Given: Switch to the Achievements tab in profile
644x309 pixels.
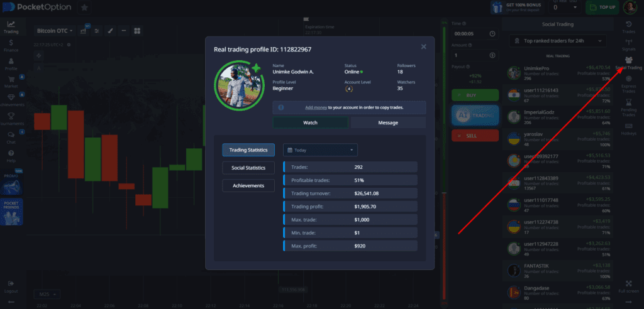Looking at the screenshot, I should (x=248, y=185).
